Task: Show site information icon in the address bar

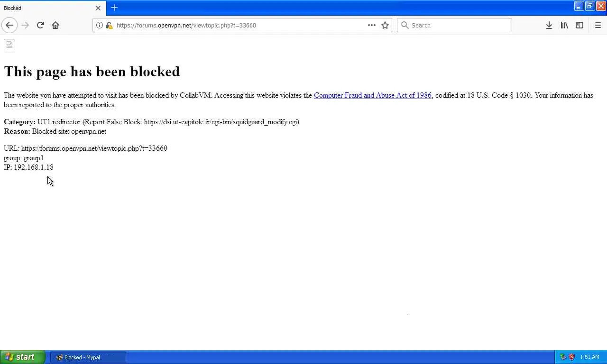Action: click(x=100, y=25)
